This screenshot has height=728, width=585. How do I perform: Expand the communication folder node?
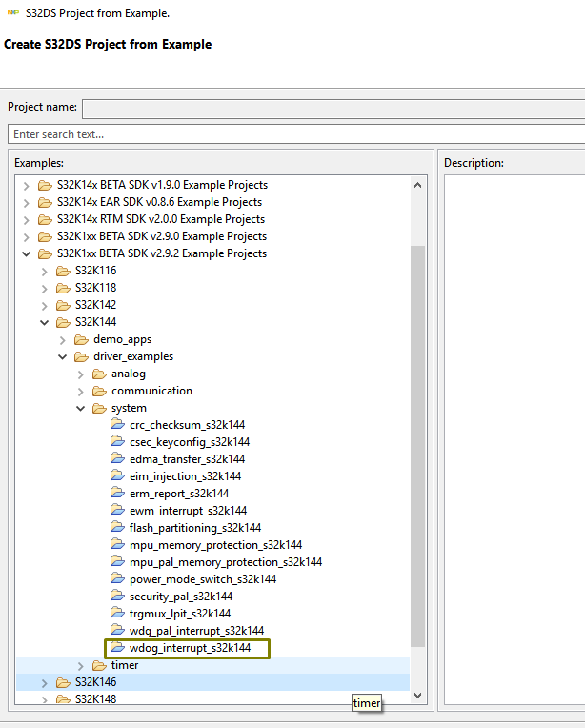81,392
